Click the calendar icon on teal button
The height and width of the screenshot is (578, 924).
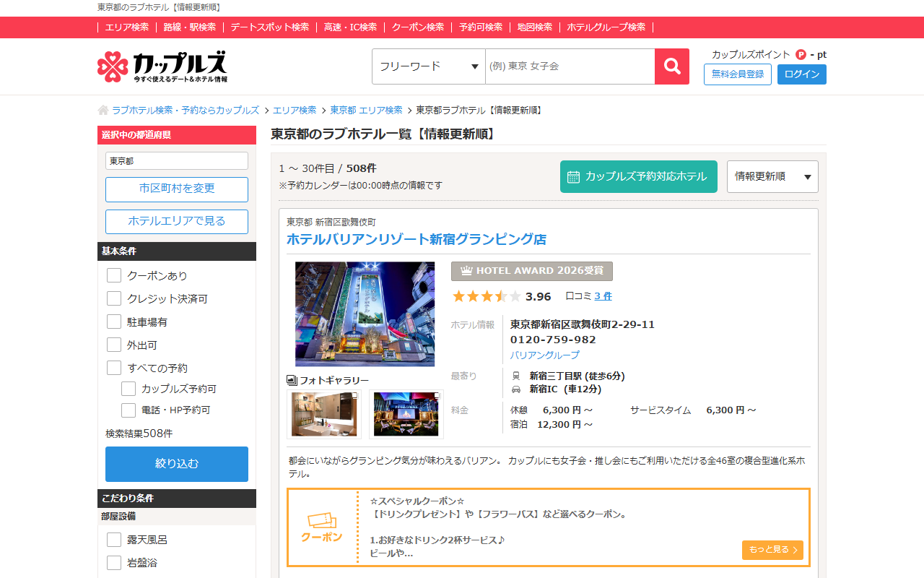point(574,177)
